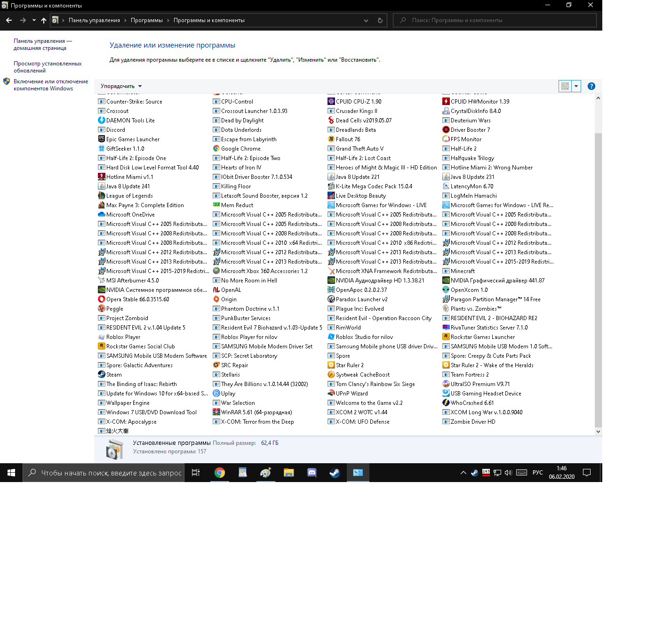
Task: Click the Start menu button
Action: coord(11,473)
